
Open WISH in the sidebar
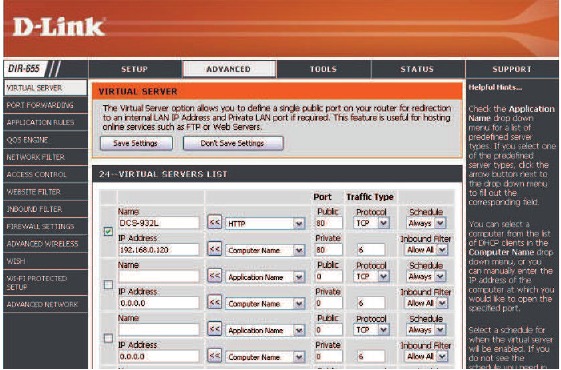(45, 261)
